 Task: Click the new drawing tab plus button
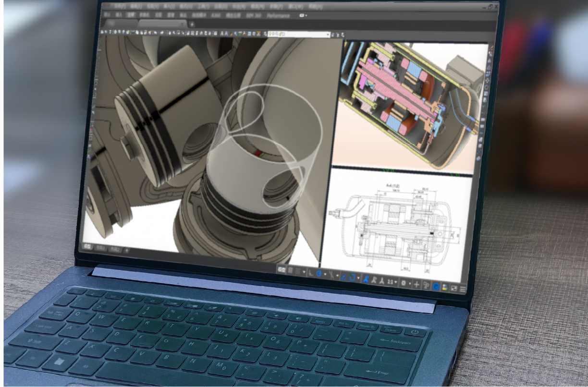click(192, 24)
